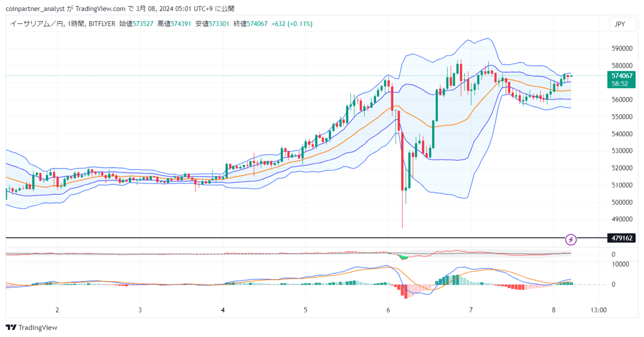644x337 pixels.
Task: Click the 1時間 timeframe text in header
Action: (75, 24)
